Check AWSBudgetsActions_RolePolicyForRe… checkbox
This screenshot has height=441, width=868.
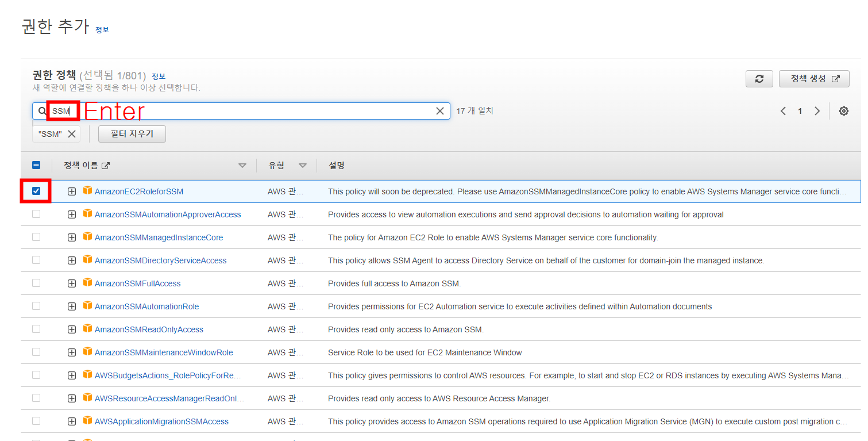tap(36, 375)
